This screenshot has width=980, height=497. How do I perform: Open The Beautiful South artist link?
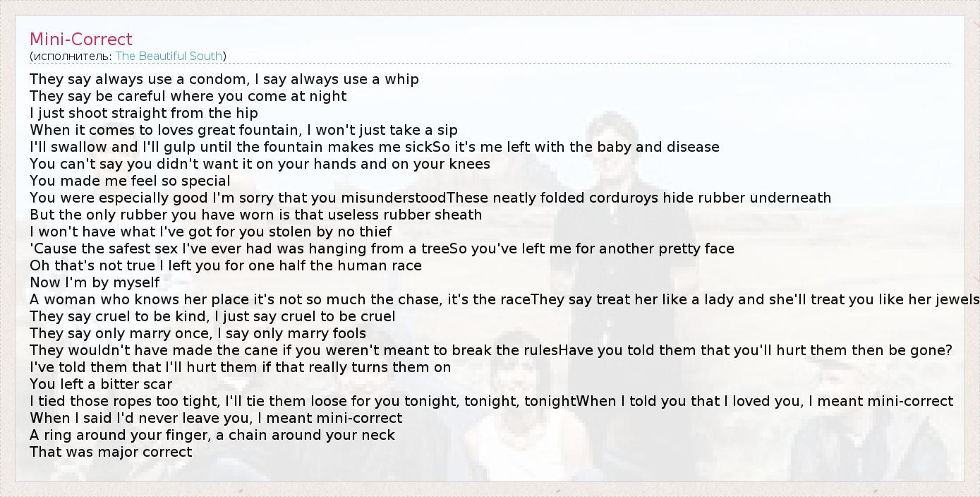pyautogui.click(x=169, y=56)
